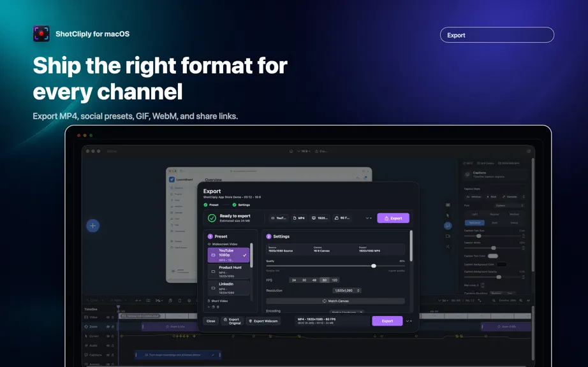Click the Max Lines stepper
The width and height of the screenshot is (588, 367).
pyautogui.click(x=483, y=285)
